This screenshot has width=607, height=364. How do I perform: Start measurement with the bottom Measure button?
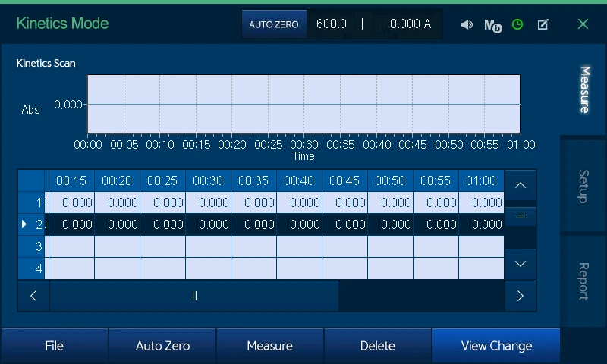tap(269, 346)
